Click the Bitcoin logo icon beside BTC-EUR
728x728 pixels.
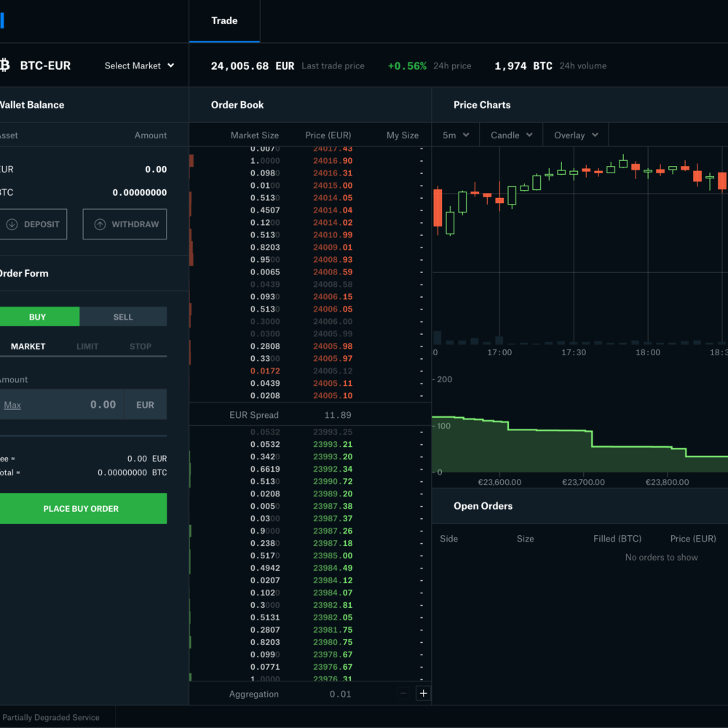click(4, 66)
